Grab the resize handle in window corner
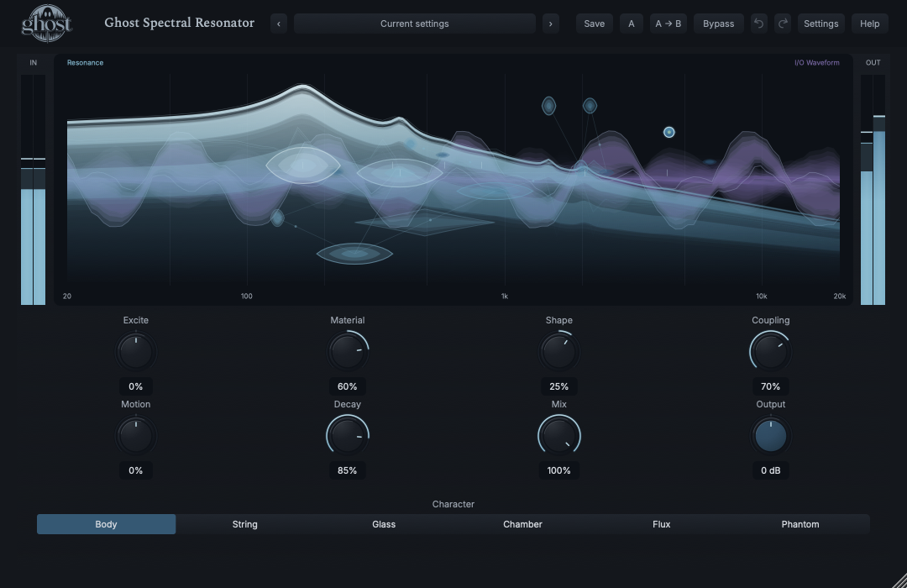The height and width of the screenshot is (588, 907). pos(899,580)
